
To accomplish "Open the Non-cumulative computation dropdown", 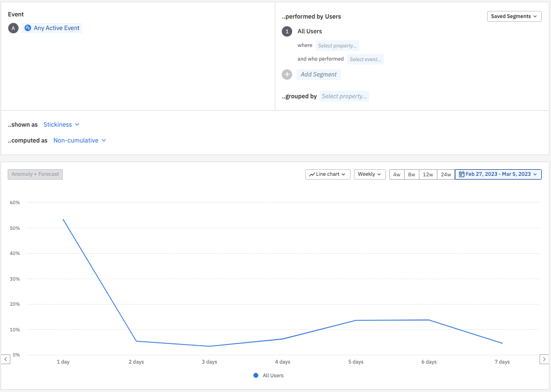I will [79, 140].
